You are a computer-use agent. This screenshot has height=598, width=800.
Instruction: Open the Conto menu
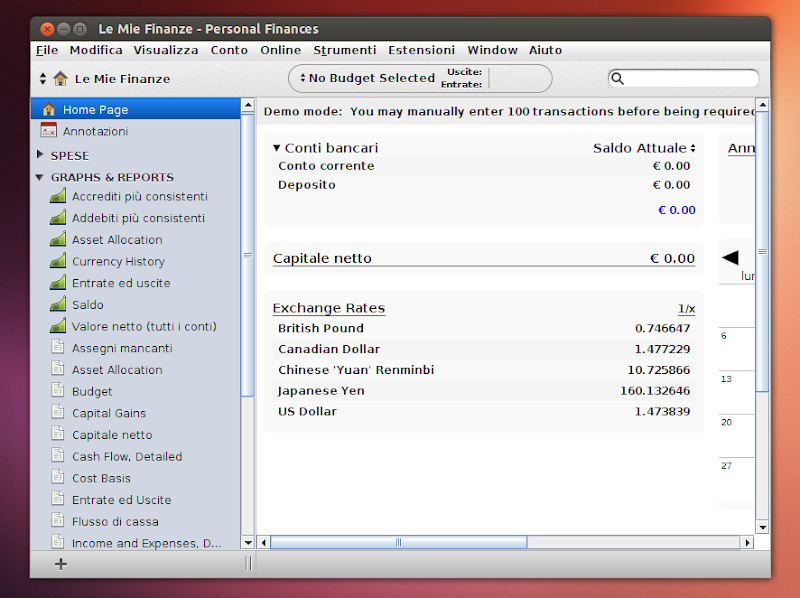coord(229,50)
